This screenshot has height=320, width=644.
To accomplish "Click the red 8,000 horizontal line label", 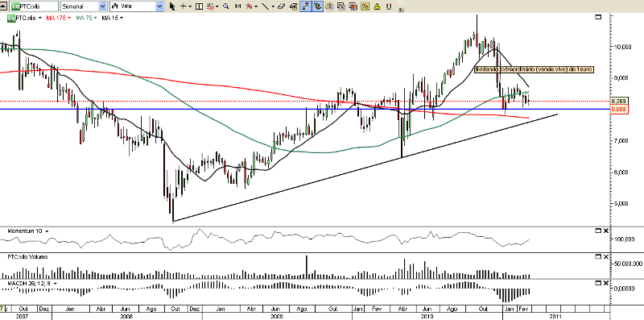I will point(618,109).
